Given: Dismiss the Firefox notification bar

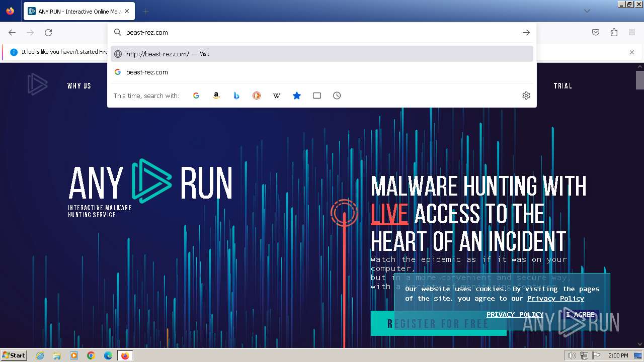Looking at the screenshot, I should click(632, 52).
